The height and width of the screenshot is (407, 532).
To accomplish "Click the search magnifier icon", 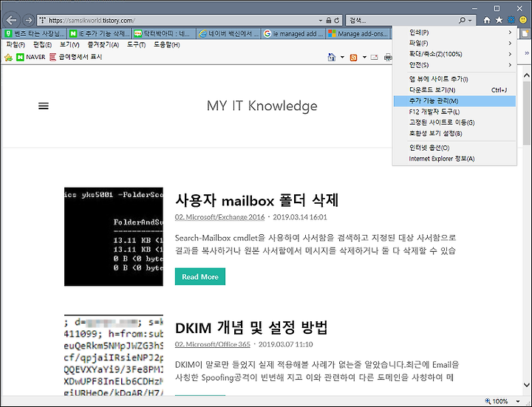I will pos(462,21).
